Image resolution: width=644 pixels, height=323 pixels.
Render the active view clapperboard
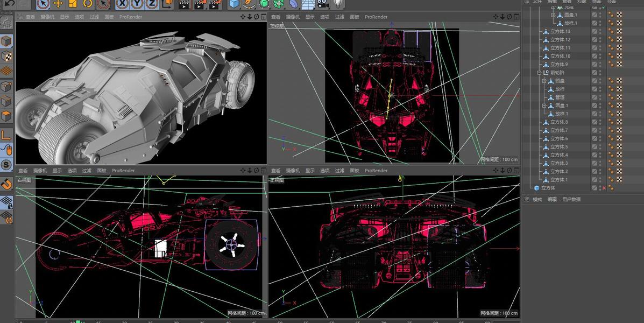click(x=185, y=4)
